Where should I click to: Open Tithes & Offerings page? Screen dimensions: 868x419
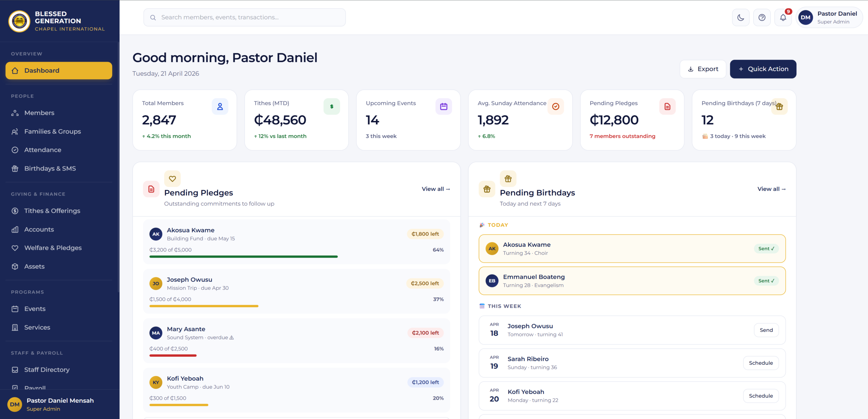click(59, 211)
